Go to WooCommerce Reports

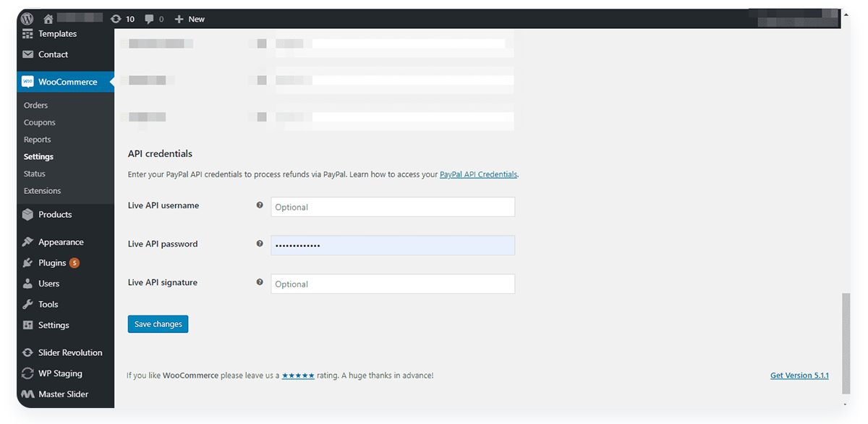[37, 140]
